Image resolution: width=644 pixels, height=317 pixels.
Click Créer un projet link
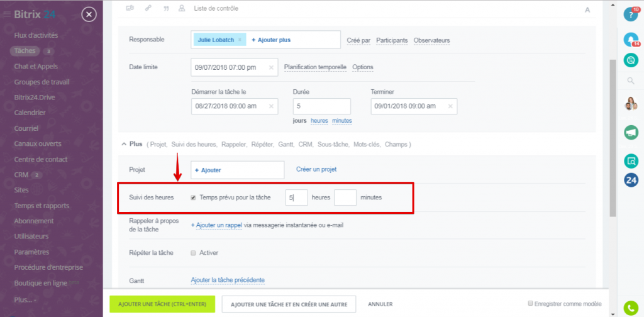pos(316,169)
